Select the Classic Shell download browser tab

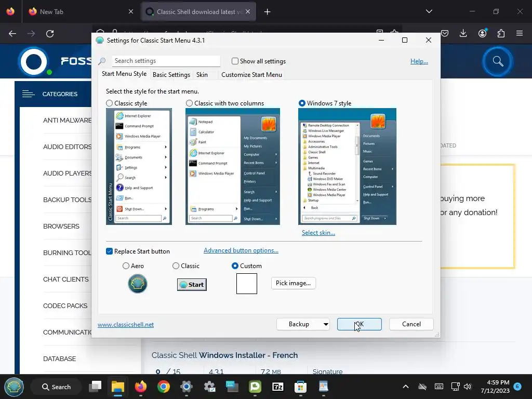[198, 11]
